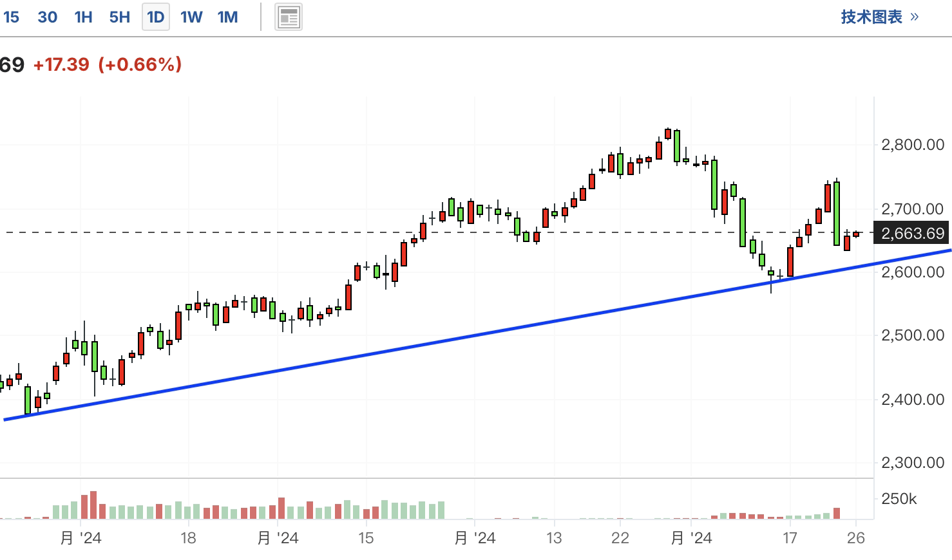The image size is (952, 560).
Task: Click the date label 26 on axis
Action: [x=856, y=538]
